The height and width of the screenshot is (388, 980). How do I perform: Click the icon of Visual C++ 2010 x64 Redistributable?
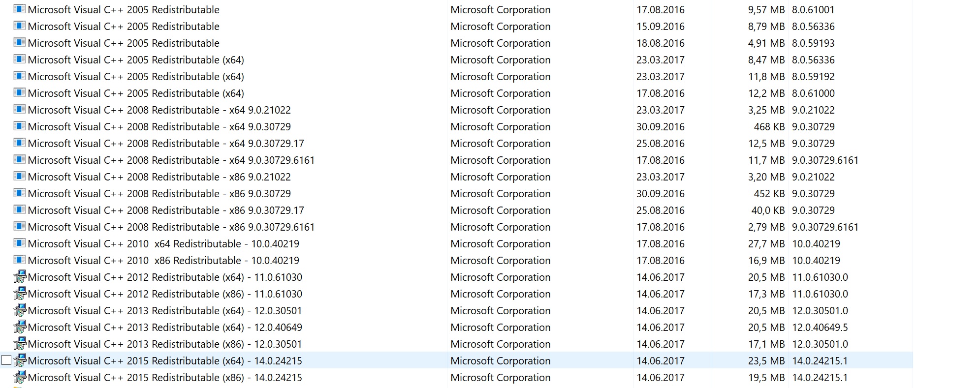pyautogui.click(x=20, y=243)
